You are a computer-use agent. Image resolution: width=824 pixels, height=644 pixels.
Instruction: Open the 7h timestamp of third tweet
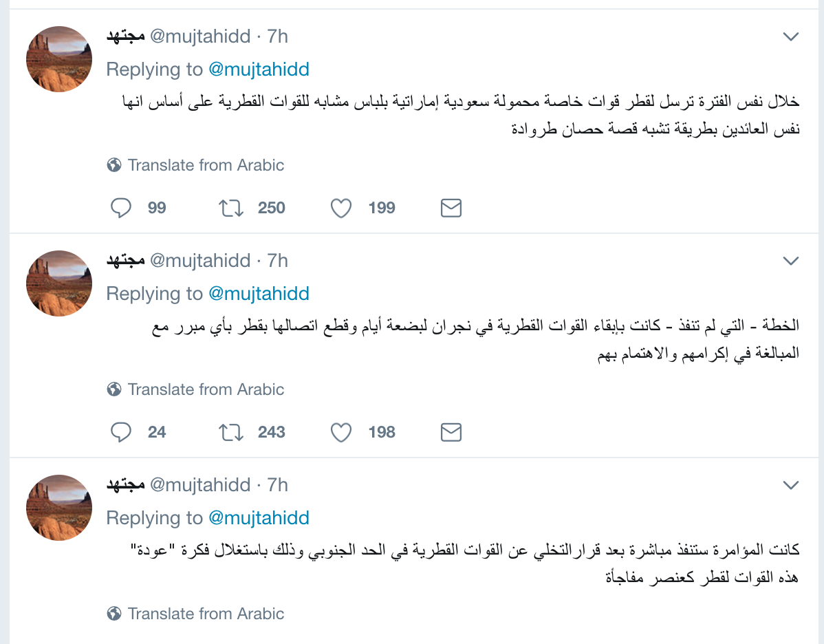click(x=278, y=485)
